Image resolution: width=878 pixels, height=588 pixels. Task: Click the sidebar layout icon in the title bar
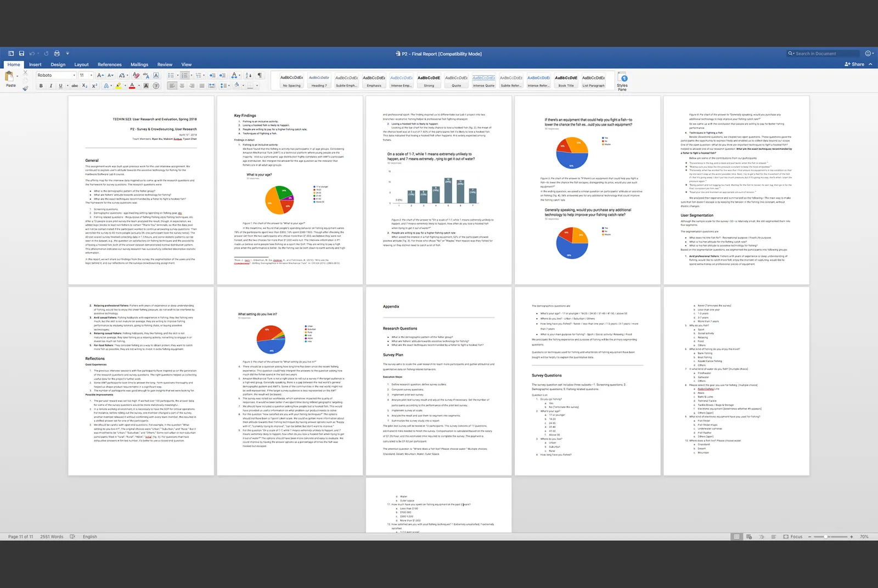click(x=11, y=54)
